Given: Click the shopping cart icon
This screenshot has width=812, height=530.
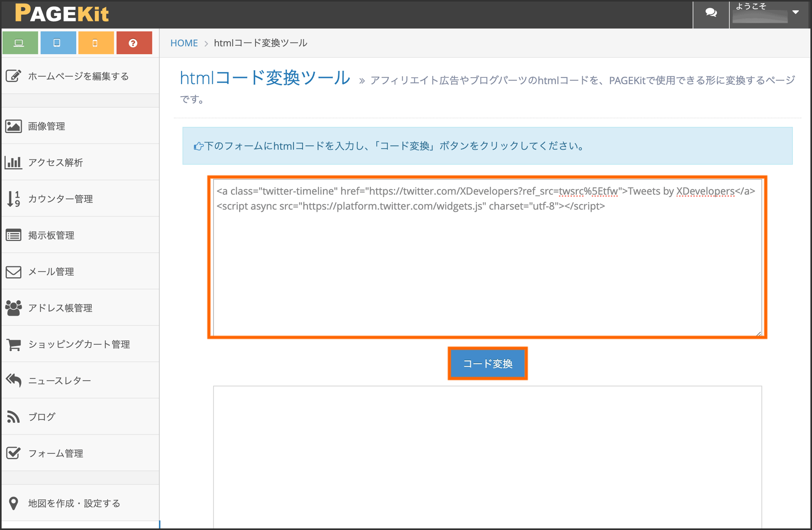Looking at the screenshot, I should 14,344.
